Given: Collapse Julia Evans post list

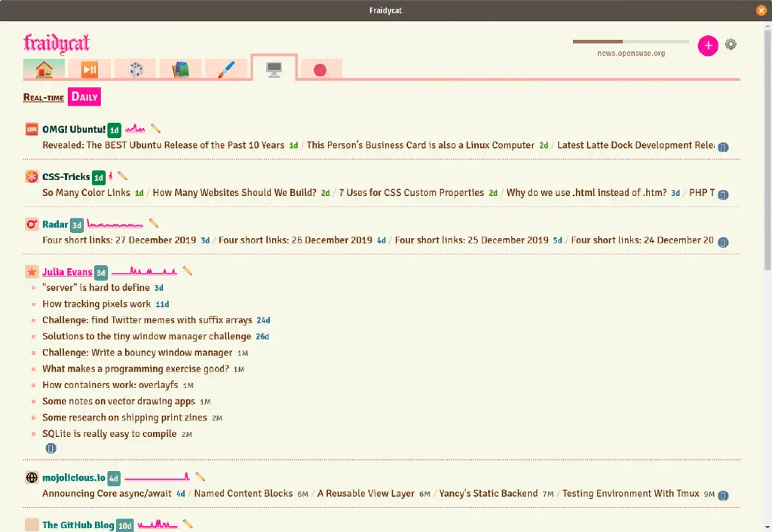Looking at the screenshot, I should pyautogui.click(x=51, y=448).
